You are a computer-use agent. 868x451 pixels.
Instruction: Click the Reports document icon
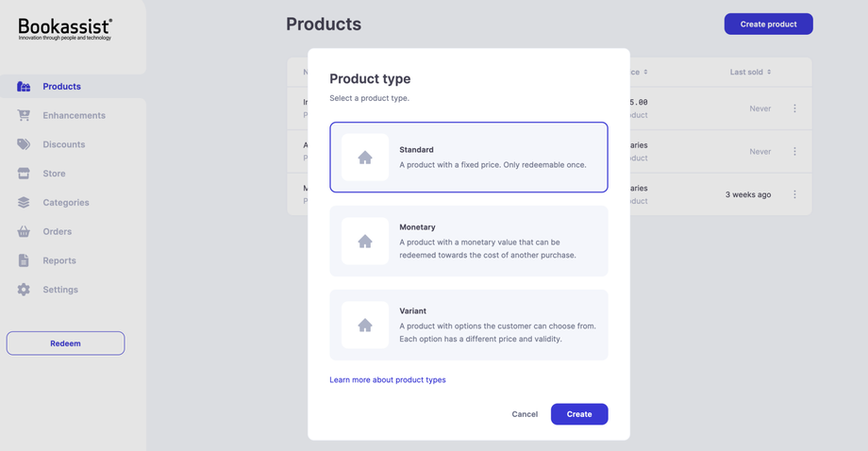[x=24, y=260]
